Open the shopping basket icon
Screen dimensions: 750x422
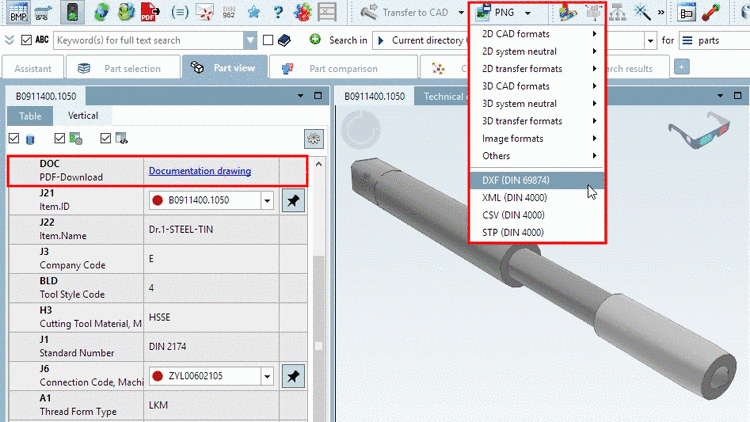[x=44, y=12]
